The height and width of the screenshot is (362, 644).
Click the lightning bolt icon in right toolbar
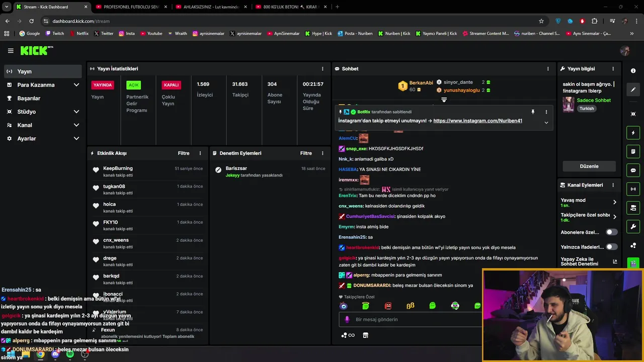click(x=633, y=133)
